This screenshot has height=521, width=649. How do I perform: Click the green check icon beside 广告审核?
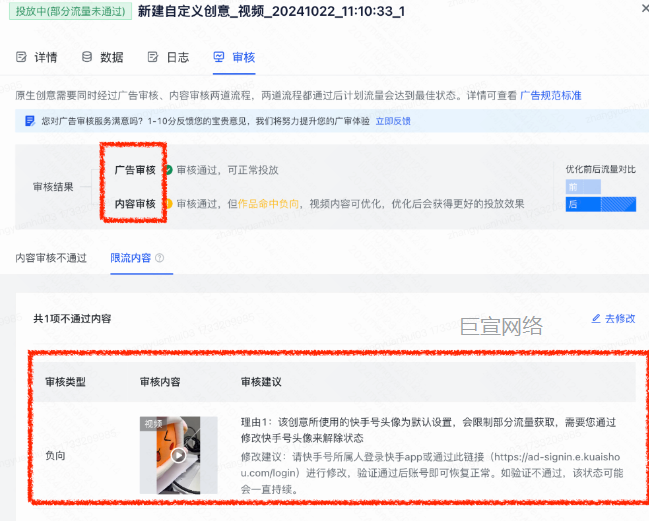point(168,170)
